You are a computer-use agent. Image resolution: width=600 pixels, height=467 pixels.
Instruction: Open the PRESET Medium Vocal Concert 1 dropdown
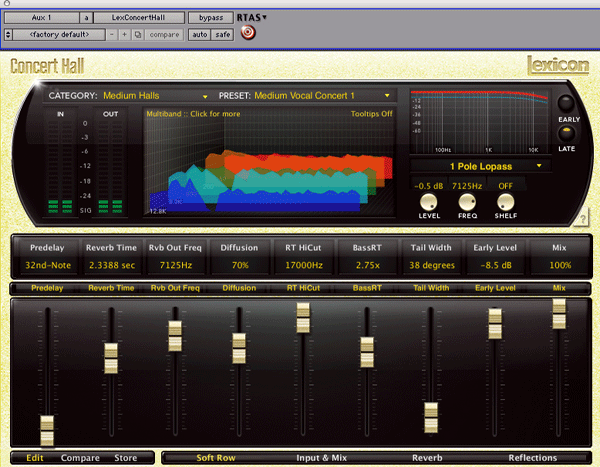pyautogui.click(x=322, y=96)
